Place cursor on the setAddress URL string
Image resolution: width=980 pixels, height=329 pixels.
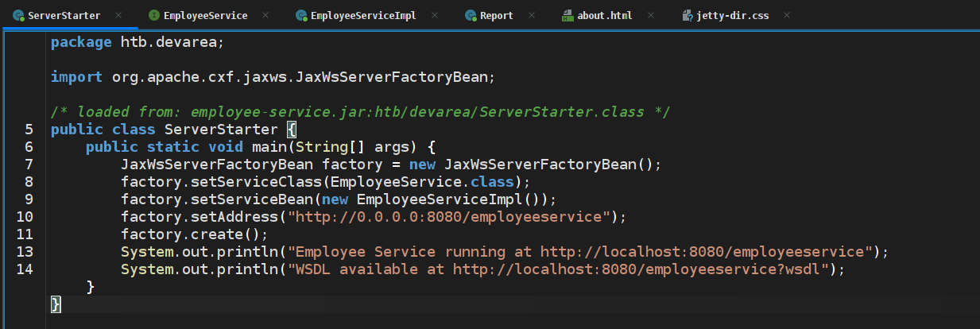coord(450,216)
